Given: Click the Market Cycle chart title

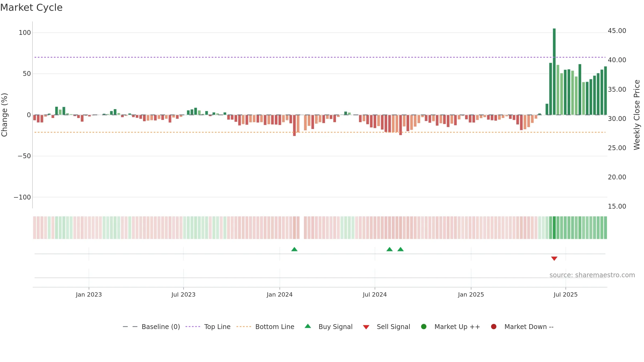Looking at the screenshot, I should pyautogui.click(x=31, y=8).
